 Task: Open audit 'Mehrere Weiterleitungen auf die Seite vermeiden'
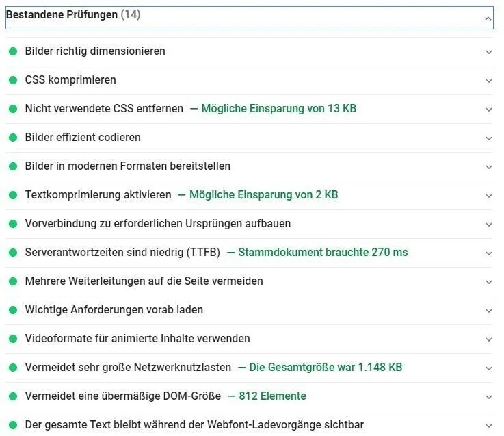[144, 281]
